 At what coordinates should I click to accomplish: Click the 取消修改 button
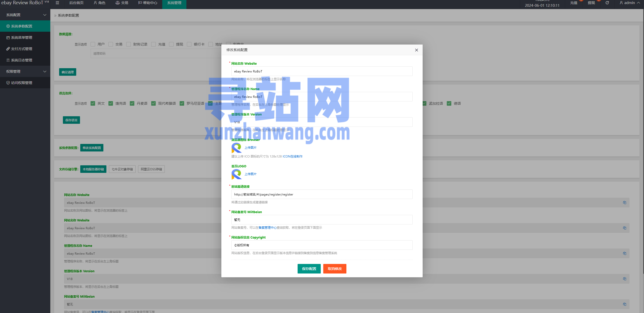click(x=335, y=269)
